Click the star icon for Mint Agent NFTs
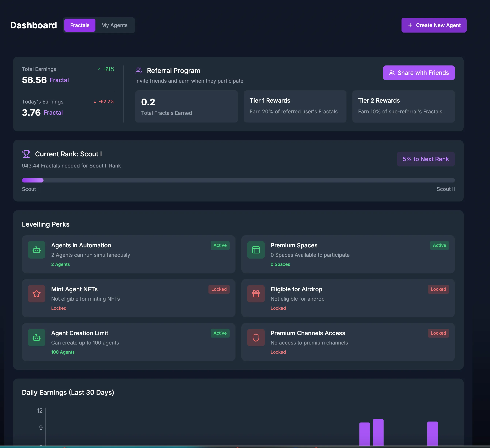 click(36, 294)
